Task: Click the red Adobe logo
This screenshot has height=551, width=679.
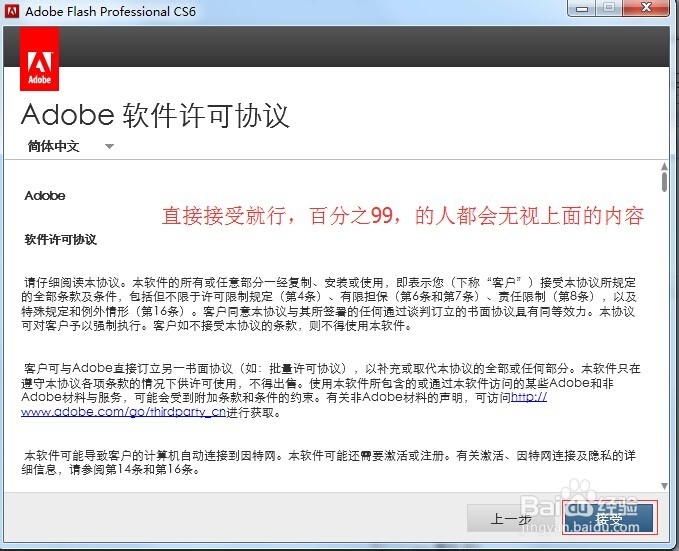Action: click(39, 59)
